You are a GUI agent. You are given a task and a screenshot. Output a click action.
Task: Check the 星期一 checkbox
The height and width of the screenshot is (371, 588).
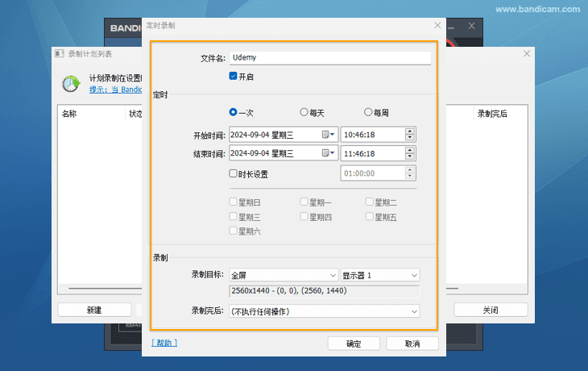tap(304, 202)
